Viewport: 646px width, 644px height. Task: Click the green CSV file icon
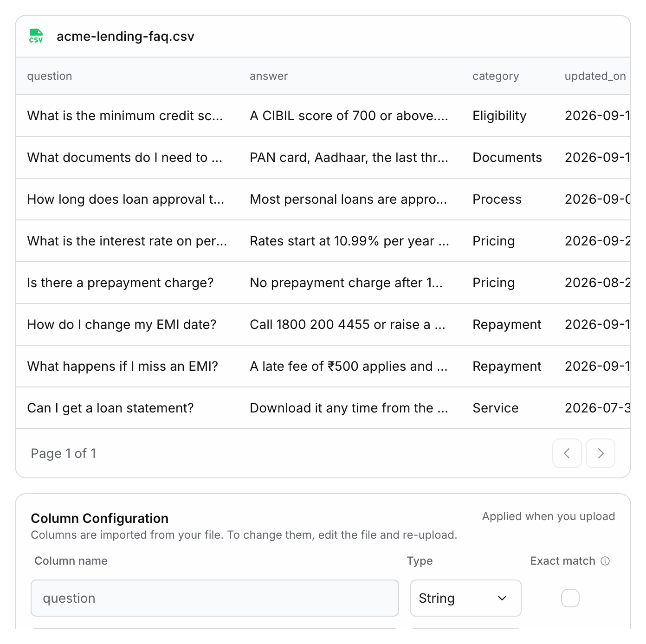point(36,36)
